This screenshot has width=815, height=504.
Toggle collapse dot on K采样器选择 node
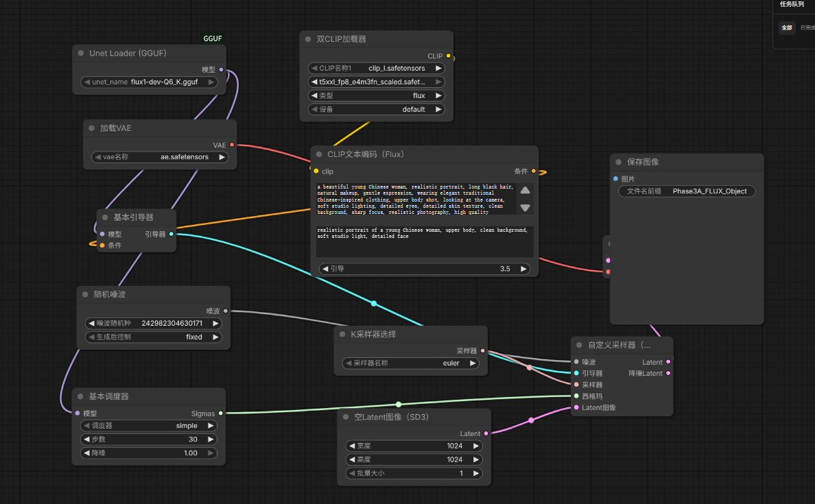(x=342, y=334)
